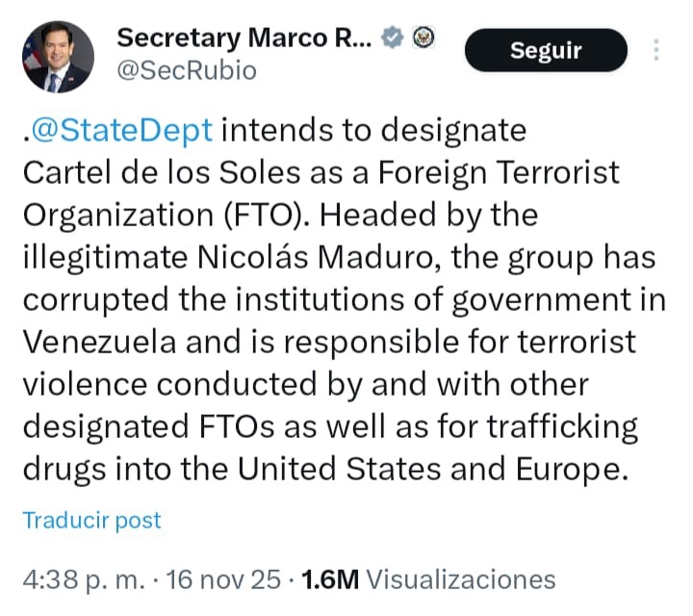Open the @SecRubio handle

187,70
